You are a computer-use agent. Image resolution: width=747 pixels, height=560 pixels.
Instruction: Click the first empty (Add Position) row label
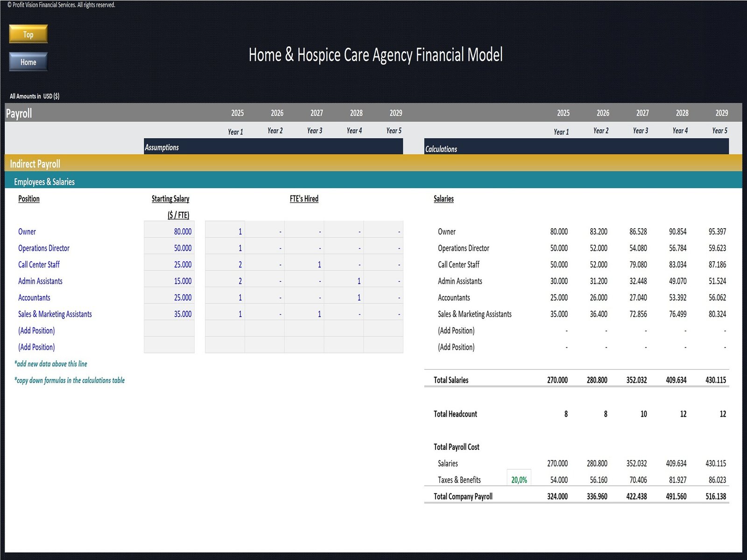36,331
